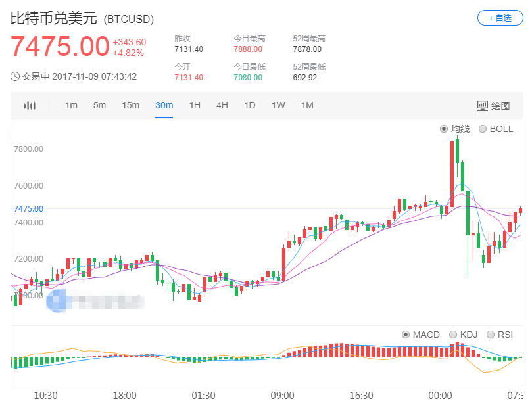Click the +自选 watchlist button
Viewport: 532px width, 416px height.
point(500,18)
